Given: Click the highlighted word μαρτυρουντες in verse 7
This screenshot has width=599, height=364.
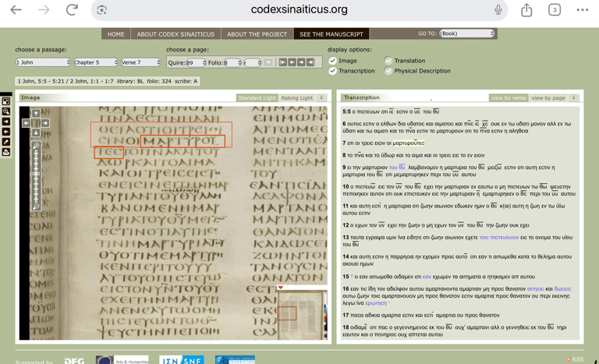Looking at the screenshot, I should (x=409, y=143).
